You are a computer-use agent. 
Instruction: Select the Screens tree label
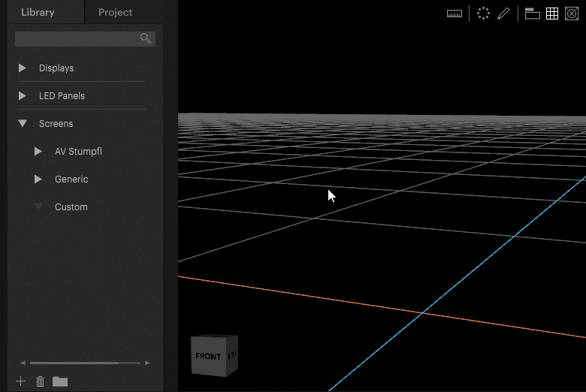56,124
